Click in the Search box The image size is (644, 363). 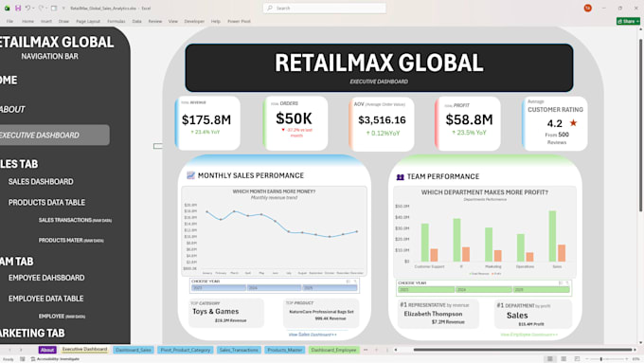325,9
